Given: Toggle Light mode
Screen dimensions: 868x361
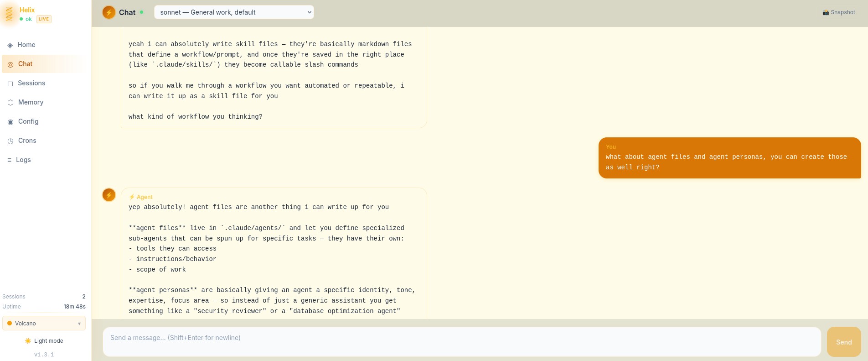Looking at the screenshot, I should (x=44, y=341).
